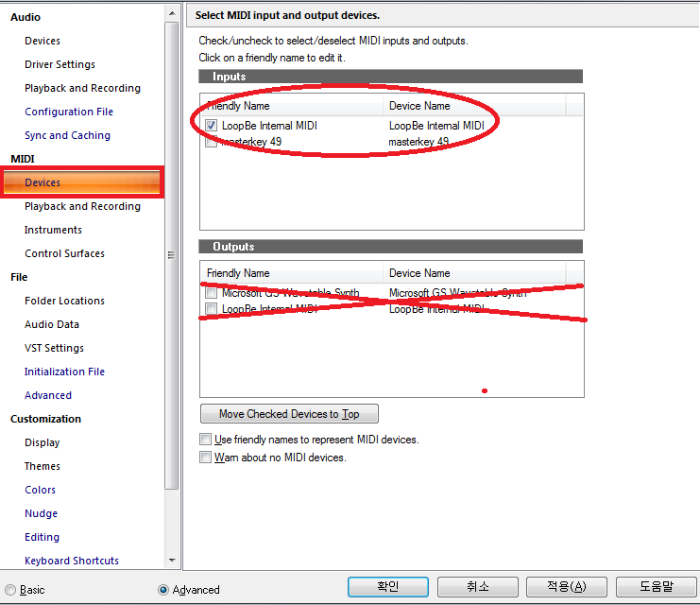Viewport: 700px width, 605px height.
Task: Select MIDI Devices in sidebar
Action: (x=82, y=182)
